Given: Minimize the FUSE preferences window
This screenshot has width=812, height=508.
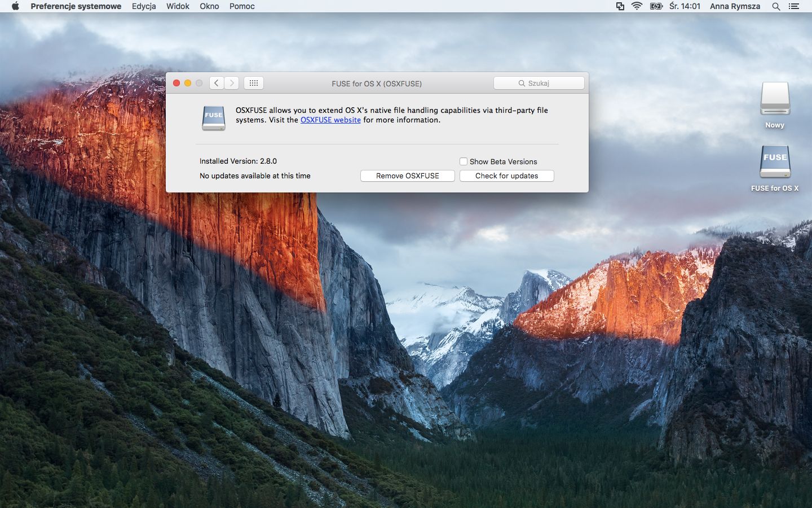Looking at the screenshot, I should pos(188,83).
